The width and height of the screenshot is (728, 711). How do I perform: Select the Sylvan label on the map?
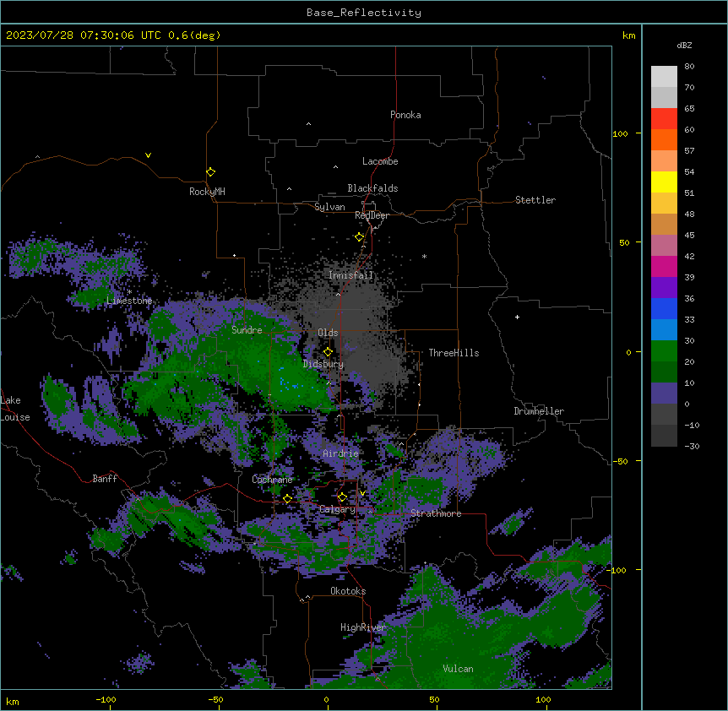[x=329, y=207]
